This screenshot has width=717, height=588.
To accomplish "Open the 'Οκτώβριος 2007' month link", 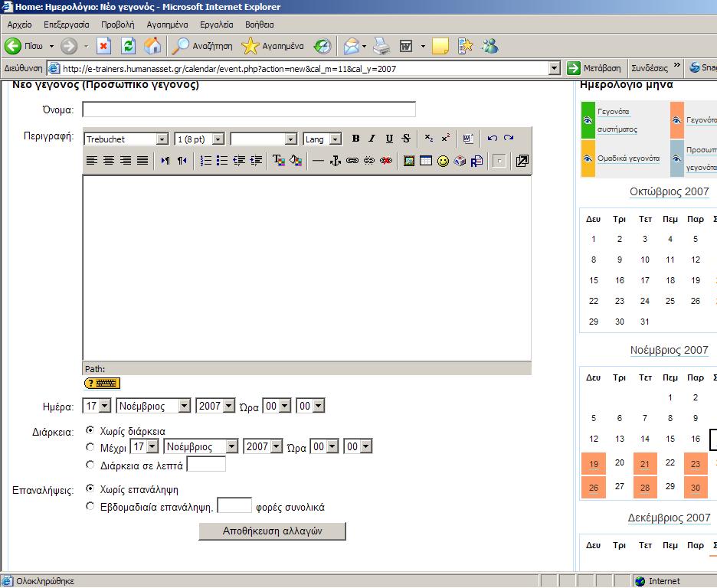I will coord(669,192).
